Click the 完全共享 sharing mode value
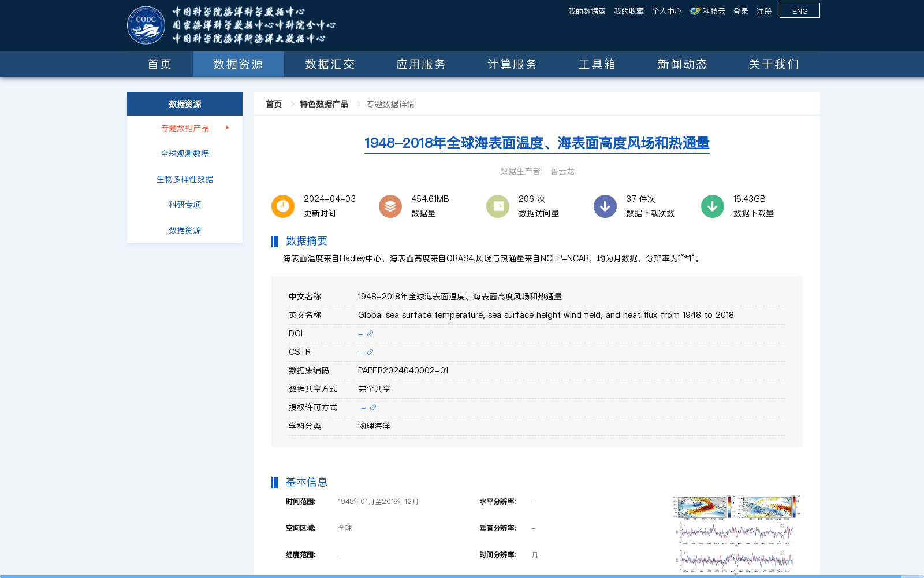Screen dimensions: 924x578 [x=374, y=389]
